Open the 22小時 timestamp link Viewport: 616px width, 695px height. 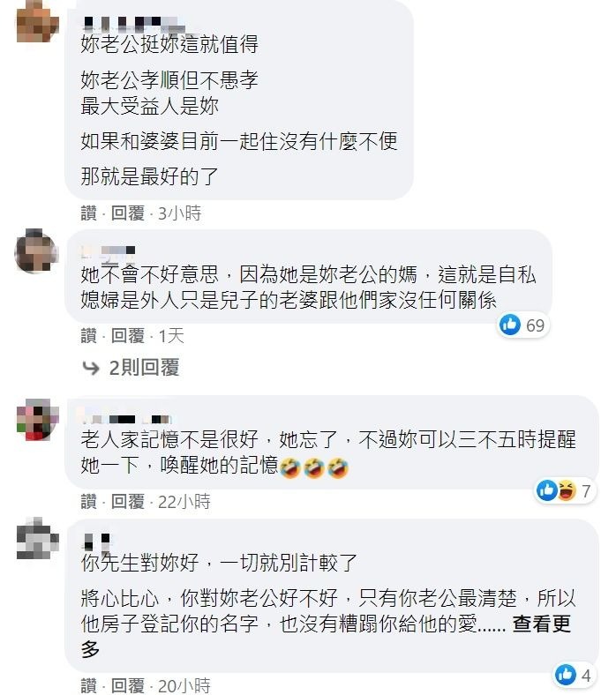pyautogui.click(x=184, y=501)
